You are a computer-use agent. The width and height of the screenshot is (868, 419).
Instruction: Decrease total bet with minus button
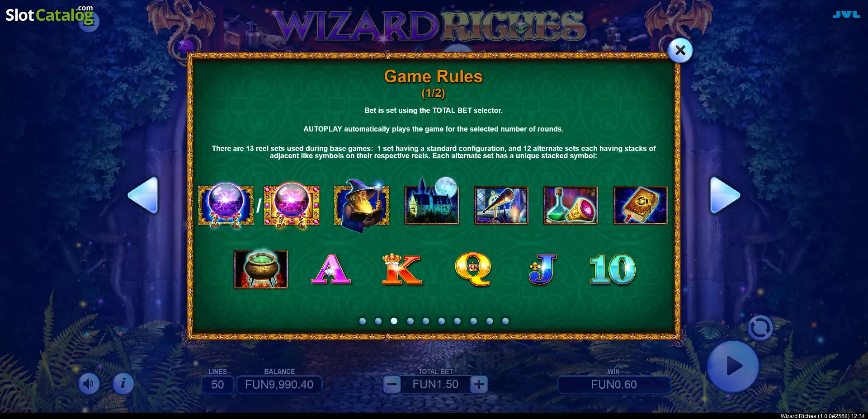pyautogui.click(x=392, y=385)
